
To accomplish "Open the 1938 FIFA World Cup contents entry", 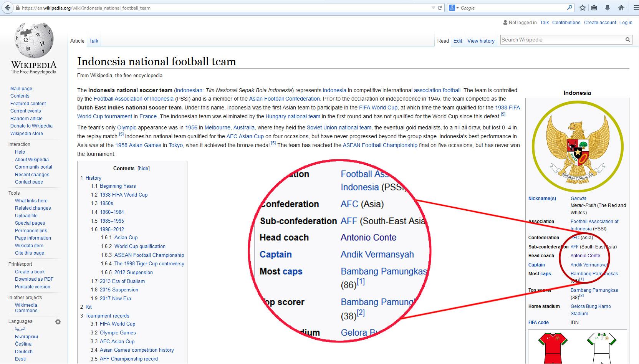I will coord(123,195).
